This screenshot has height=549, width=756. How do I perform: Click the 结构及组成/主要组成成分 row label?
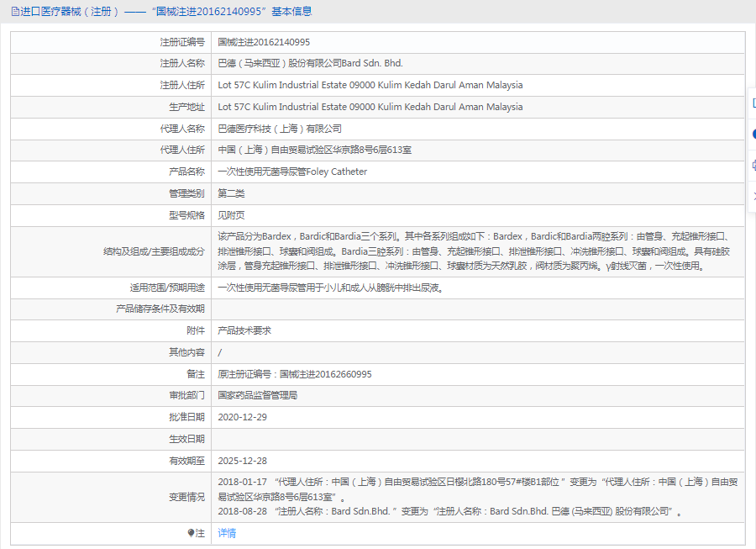click(x=154, y=251)
